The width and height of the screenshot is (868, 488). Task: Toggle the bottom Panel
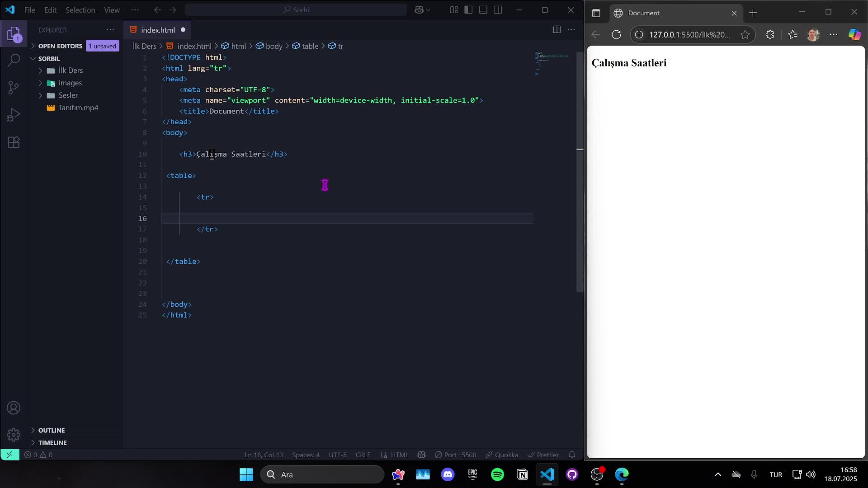click(483, 10)
